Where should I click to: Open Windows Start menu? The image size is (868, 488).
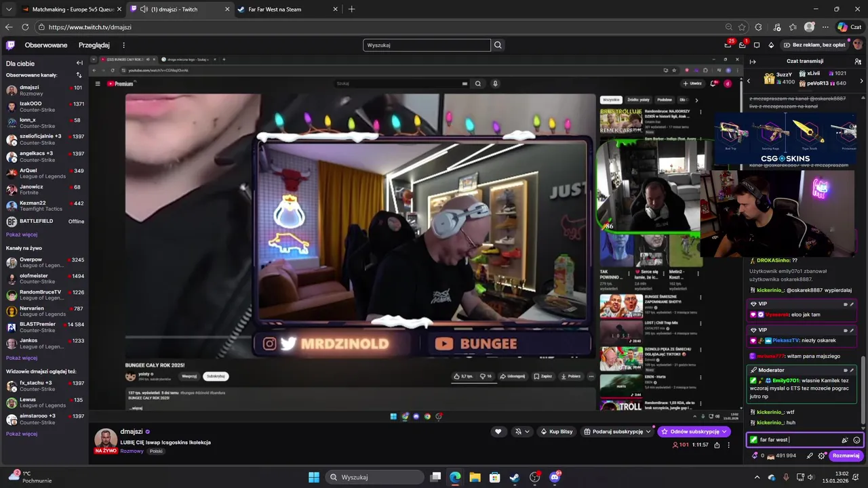click(313, 477)
